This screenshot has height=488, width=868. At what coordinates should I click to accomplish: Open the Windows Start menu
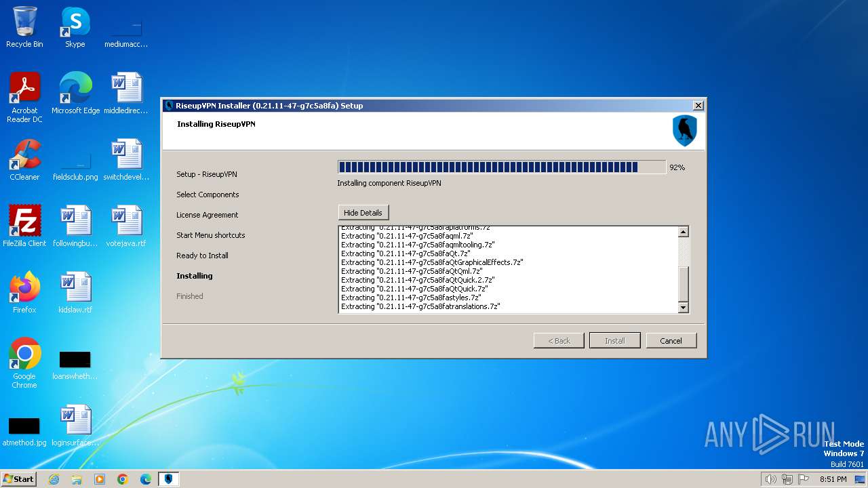coord(18,479)
